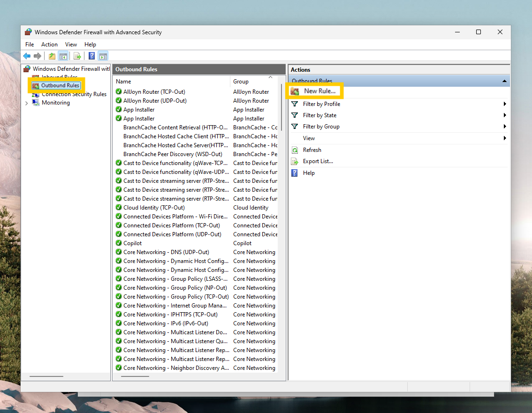Click Filter by Profile action label
This screenshot has width=532, height=413.
click(x=321, y=104)
